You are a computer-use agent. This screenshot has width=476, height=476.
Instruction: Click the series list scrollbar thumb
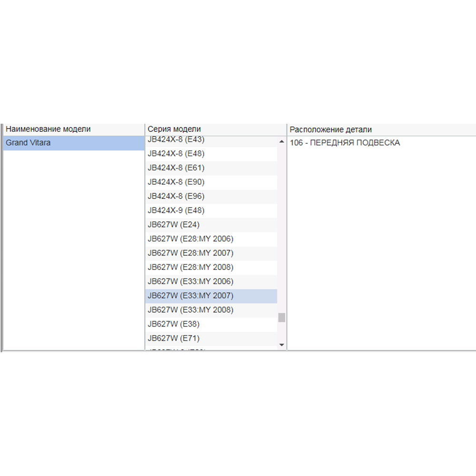tap(281, 317)
